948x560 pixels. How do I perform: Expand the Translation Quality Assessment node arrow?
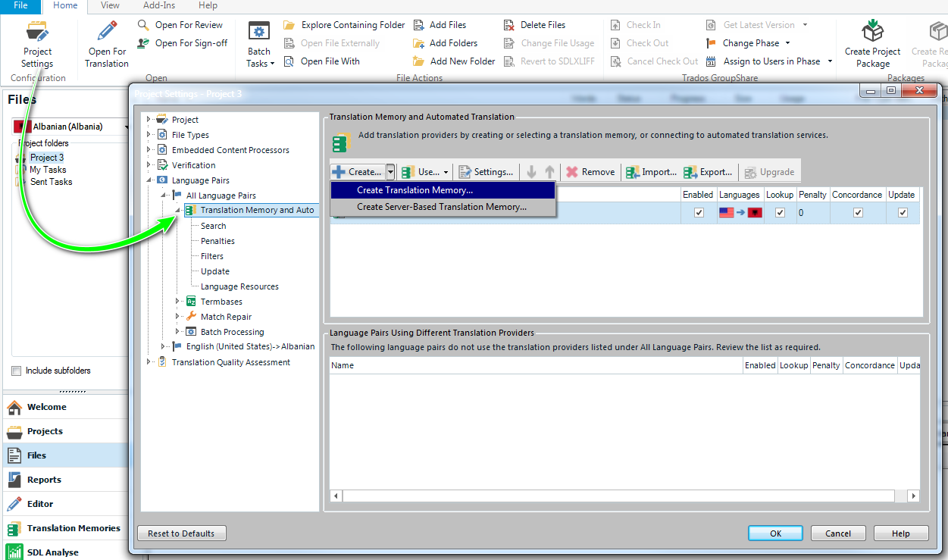149,362
